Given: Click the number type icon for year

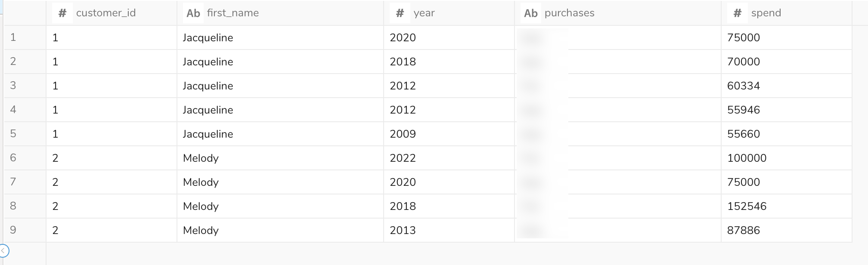Looking at the screenshot, I should click(x=400, y=13).
